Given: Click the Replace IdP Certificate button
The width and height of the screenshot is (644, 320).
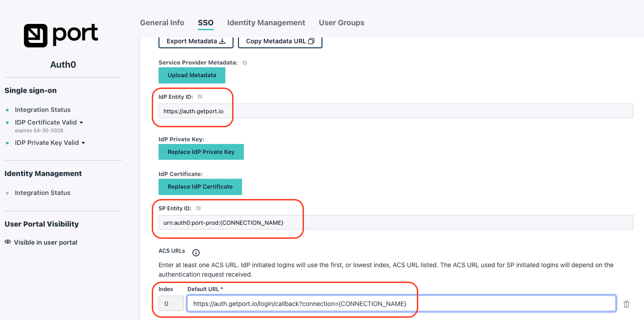Looking at the screenshot, I should (200, 186).
